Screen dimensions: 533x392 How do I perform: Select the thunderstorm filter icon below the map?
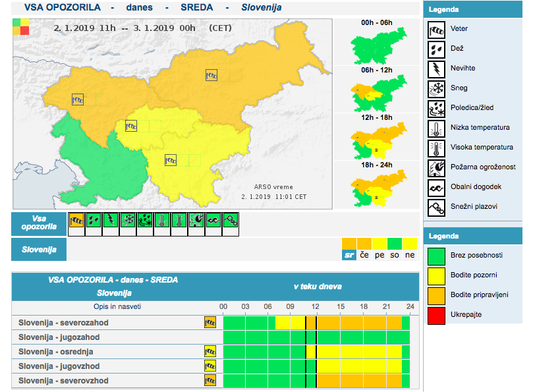click(x=111, y=220)
